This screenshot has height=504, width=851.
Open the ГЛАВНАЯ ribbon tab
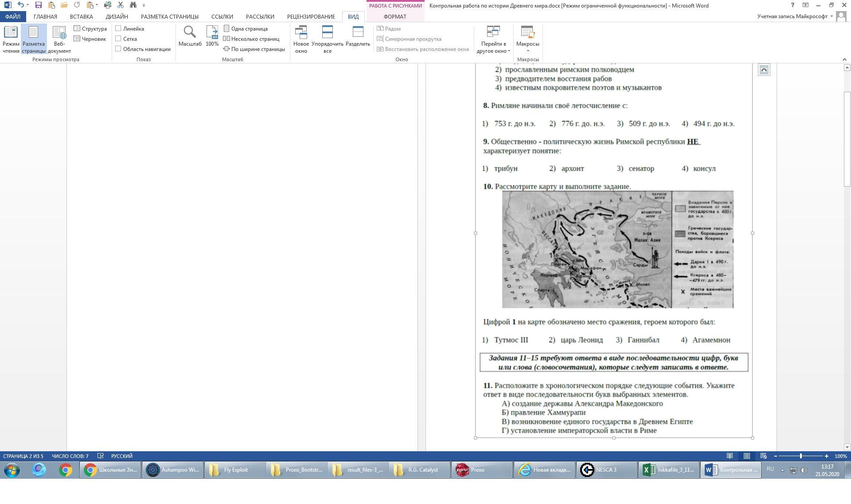point(45,16)
